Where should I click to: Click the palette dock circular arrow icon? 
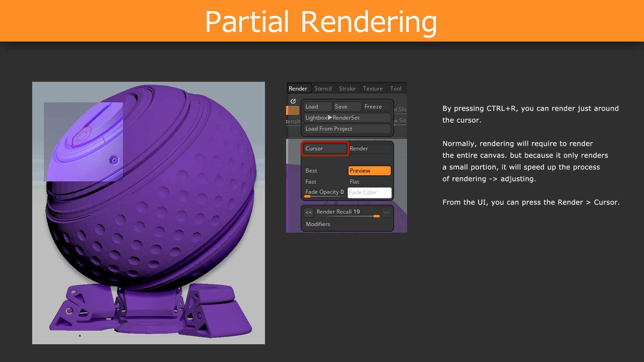(x=293, y=101)
